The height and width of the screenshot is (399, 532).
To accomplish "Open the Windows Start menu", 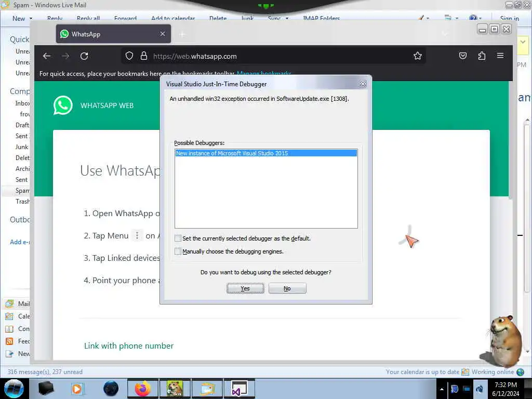I will 14,389.
